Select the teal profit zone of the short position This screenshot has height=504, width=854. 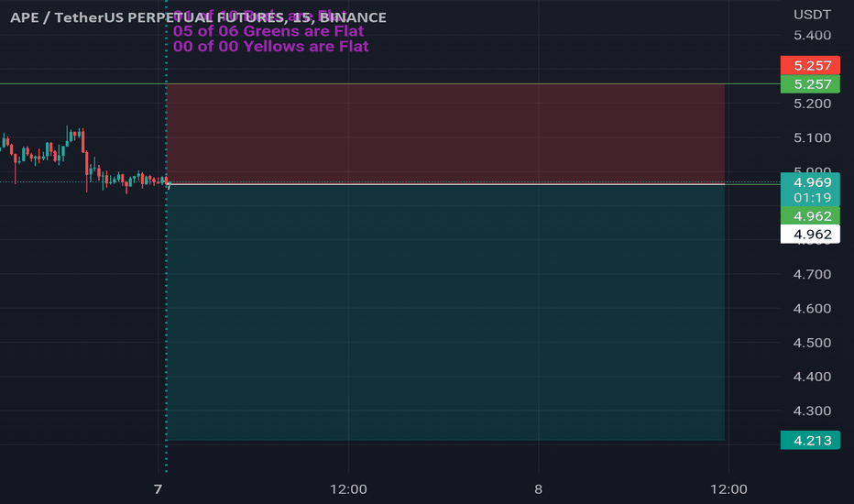click(x=445, y=312)
